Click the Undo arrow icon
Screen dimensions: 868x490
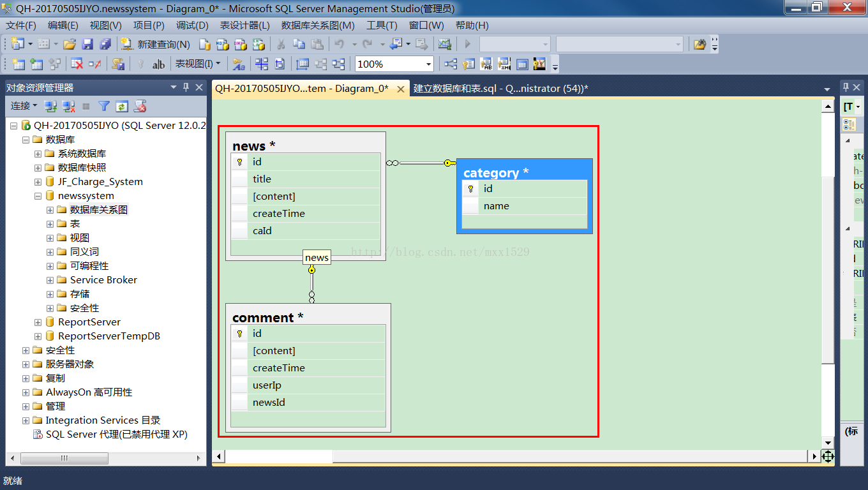point(339,44)
